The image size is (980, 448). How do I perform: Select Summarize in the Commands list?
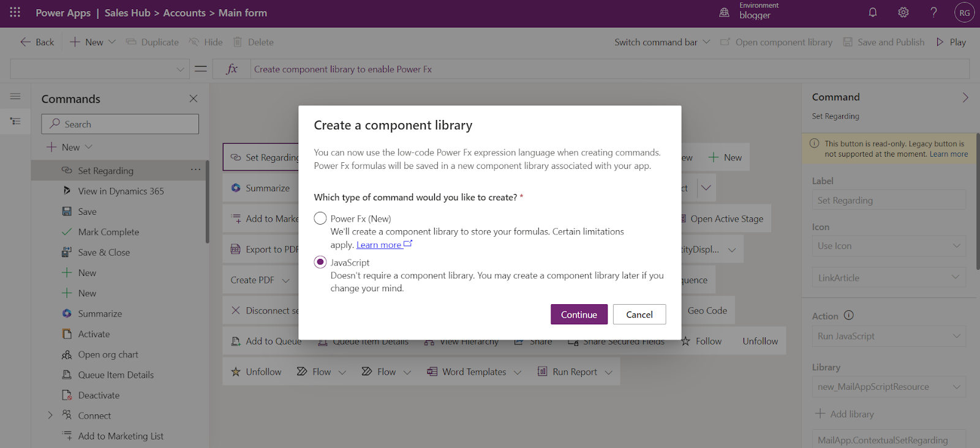coord(100,313)
